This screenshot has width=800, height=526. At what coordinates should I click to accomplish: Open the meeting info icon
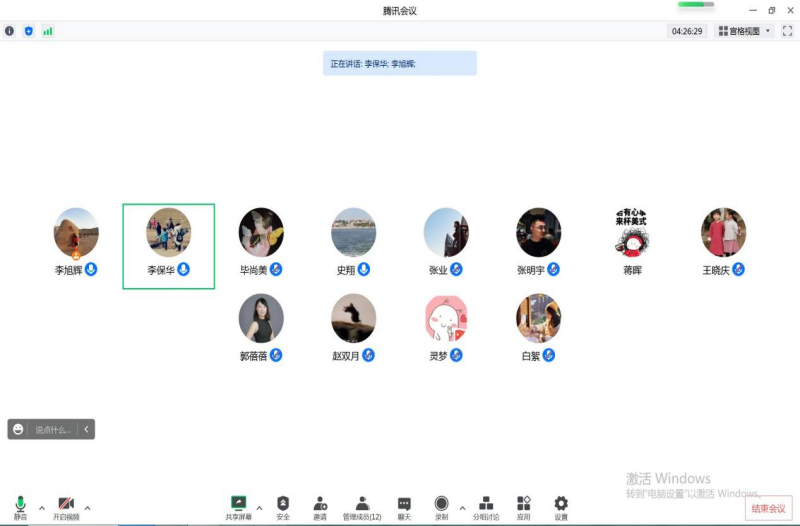(9, 31)
